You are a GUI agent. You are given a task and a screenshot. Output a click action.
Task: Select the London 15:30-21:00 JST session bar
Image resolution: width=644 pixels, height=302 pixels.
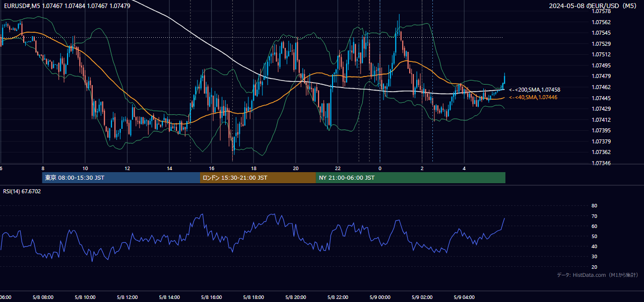point(258,178)
